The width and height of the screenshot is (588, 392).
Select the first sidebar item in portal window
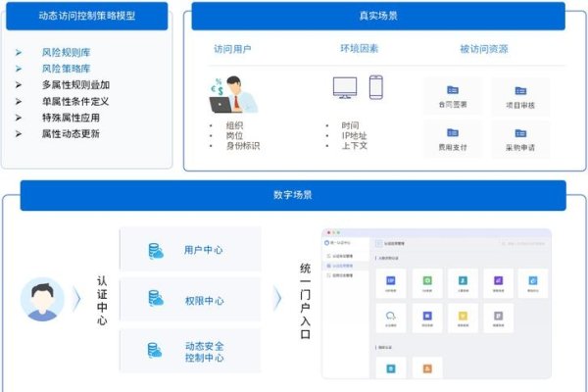click(346, 256)
